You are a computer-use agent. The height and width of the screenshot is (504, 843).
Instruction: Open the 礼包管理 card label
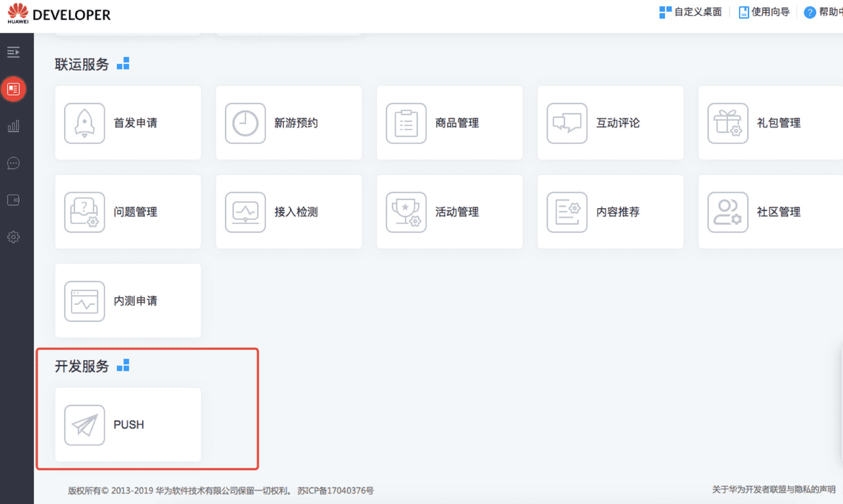pos(779,123)
